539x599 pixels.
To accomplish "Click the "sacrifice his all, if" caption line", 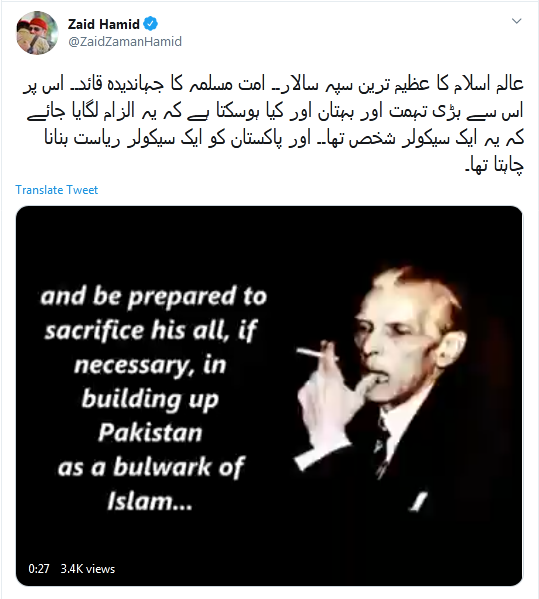I will (151, 331).
